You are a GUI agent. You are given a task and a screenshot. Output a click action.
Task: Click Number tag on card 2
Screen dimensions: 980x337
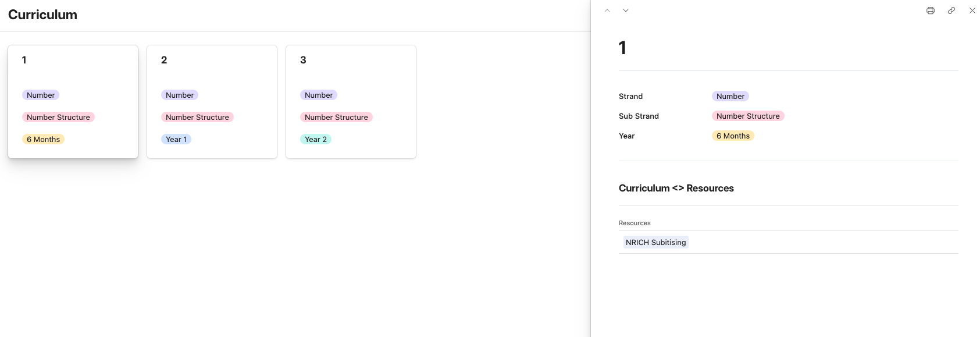click(x=180, y=95)
